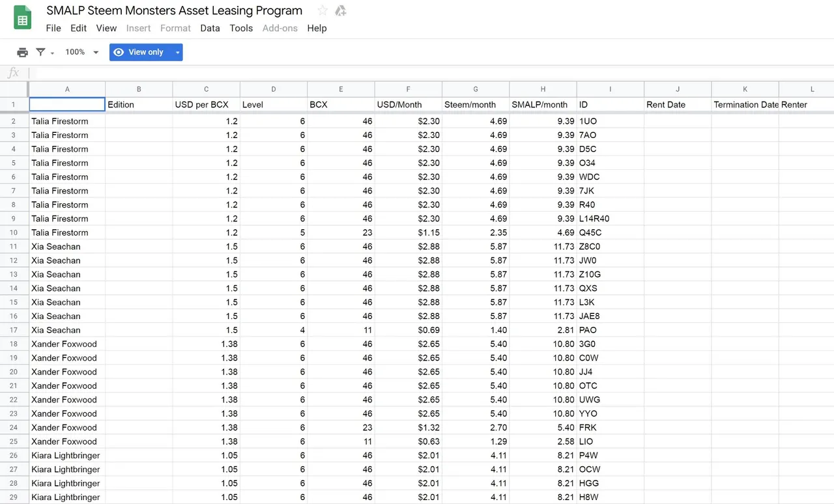
Task: Expand the filter views dropdown arrow
Action: pos(52,53)
